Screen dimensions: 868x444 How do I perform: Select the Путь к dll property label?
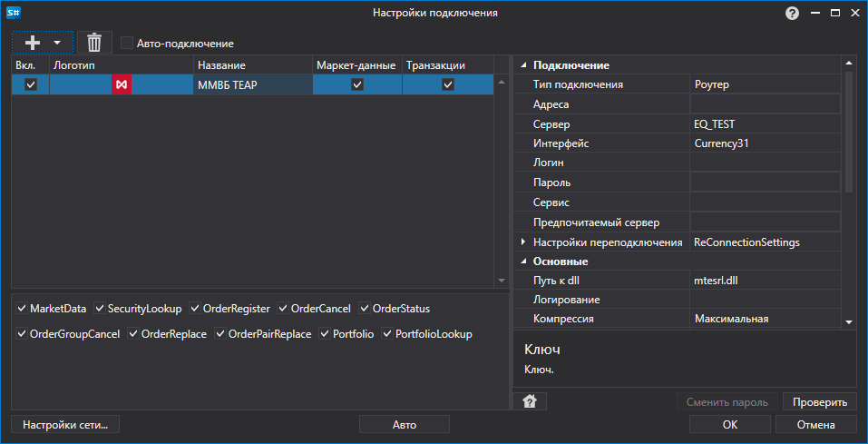click(x=556, y=281)
